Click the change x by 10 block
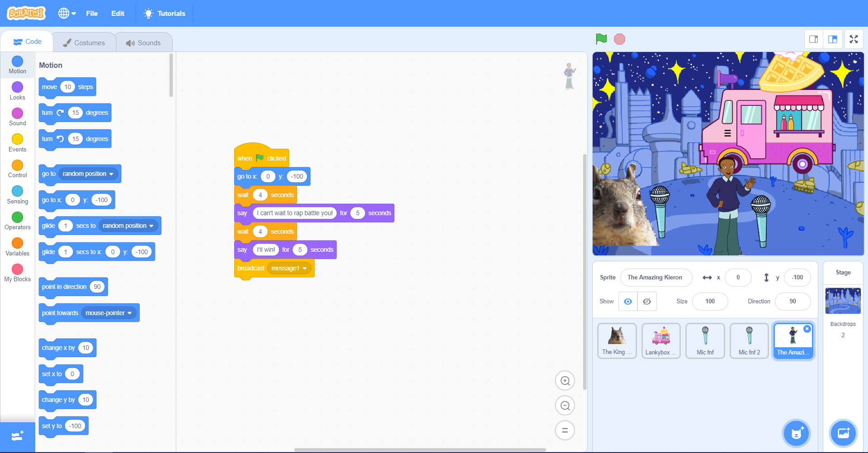The height and width of the screenshot is (453, 868). click(x=67, y=348)
